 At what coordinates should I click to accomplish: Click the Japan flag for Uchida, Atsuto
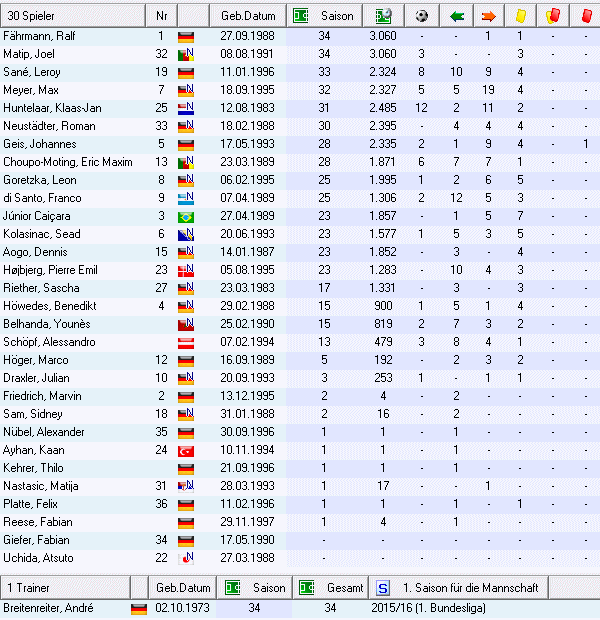[186, 558]
